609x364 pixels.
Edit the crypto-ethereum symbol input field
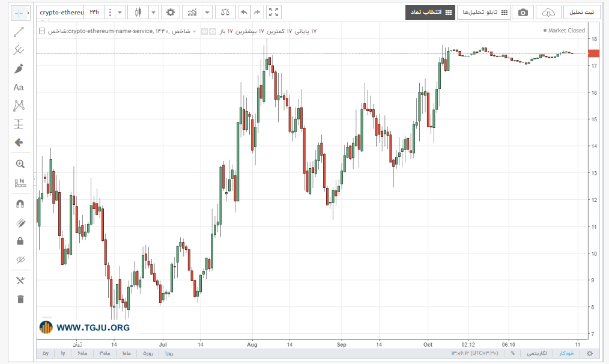pyautogui.click(x=61, y=13)
